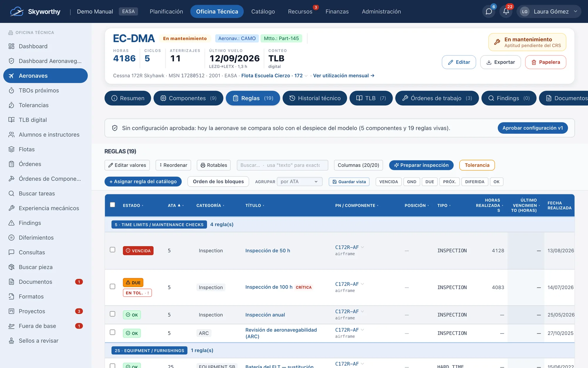Open Flotas in the sidebar
The width and height of the screenshot is (588, 368).
pos(46,149)
